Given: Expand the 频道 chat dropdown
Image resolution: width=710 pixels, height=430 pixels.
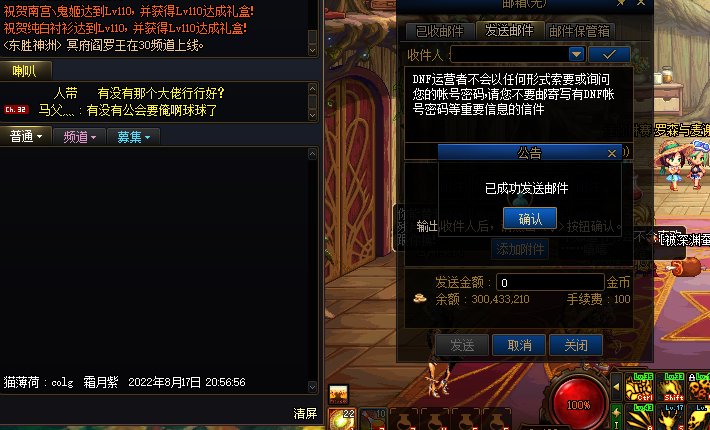Looking at the screenshot, I should (x=79, y=137).
